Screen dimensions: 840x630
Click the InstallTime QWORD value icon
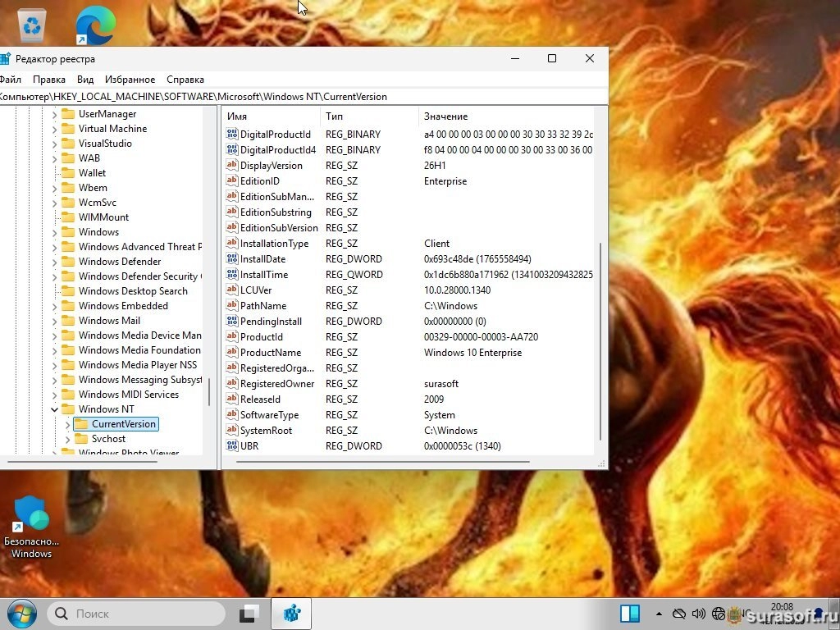(231, 274)
